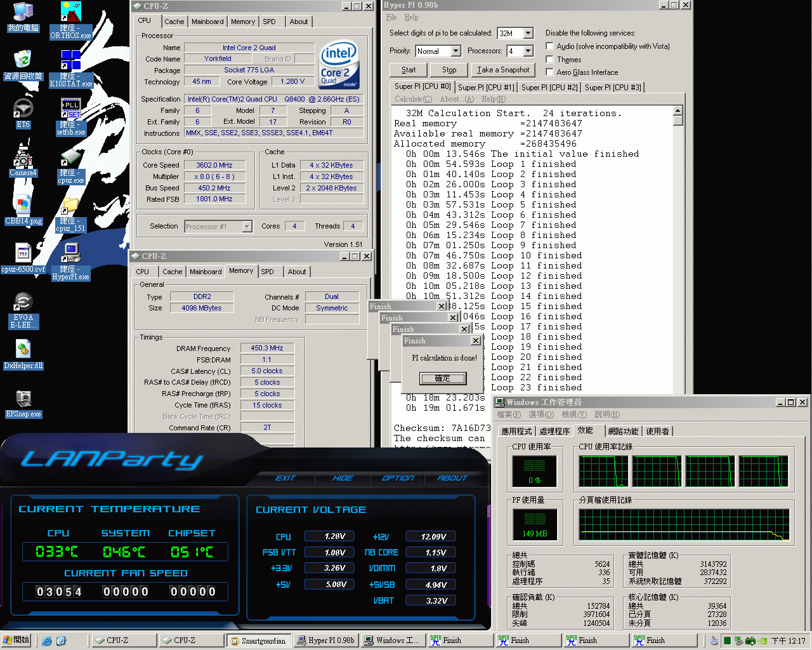Open the File menu in Hyper PI
The width and height of the screenshot is (812, 650).
(391, 17)
